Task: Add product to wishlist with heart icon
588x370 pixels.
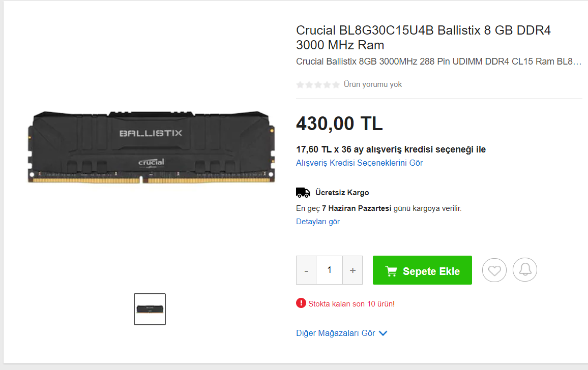Action: (494, 270)
